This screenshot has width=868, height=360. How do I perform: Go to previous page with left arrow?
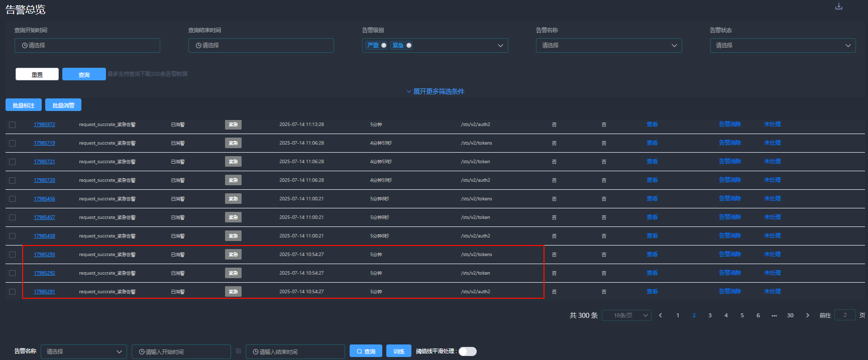point(661,315)
